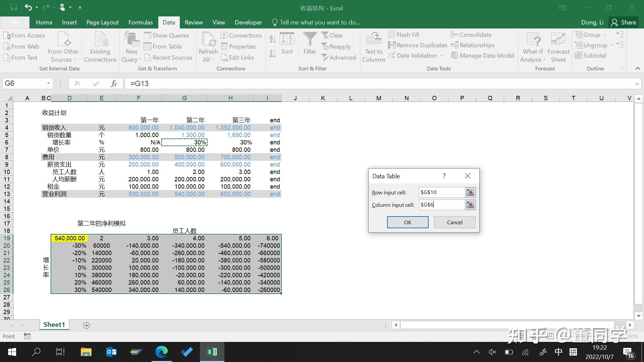Image resolution: width=644 pixels, height=362 pixels.
Task: Expand the What-If Analysis dropdown
Action: pyautogui.click(x=544, y=60)
